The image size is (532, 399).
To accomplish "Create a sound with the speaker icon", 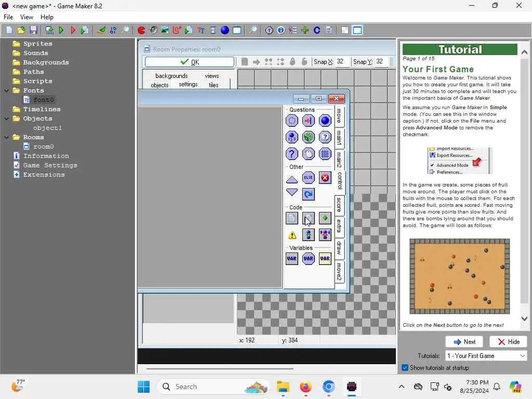I will [153, 30].
